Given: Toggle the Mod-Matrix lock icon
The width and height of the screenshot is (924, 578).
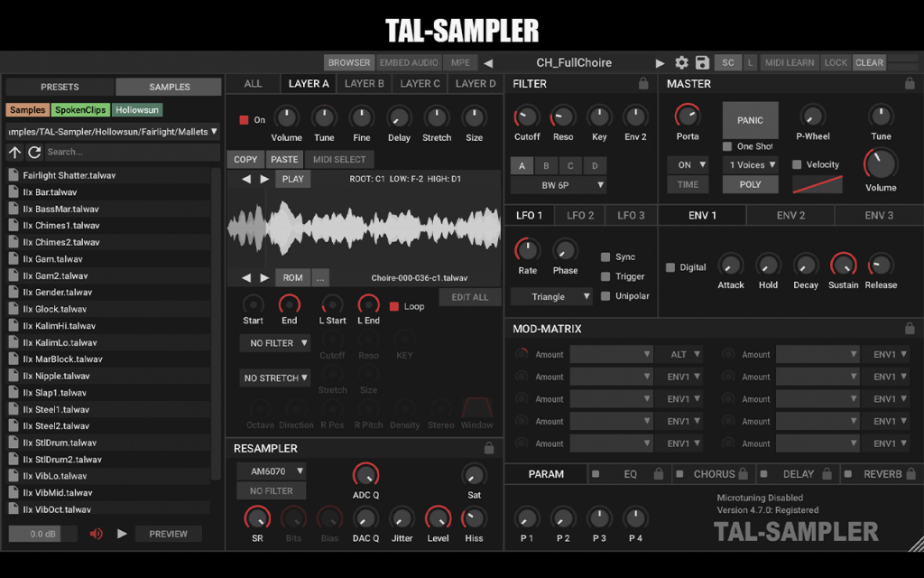Looking at the screenshot, I should pyautogui.click(x=910, y=329).
